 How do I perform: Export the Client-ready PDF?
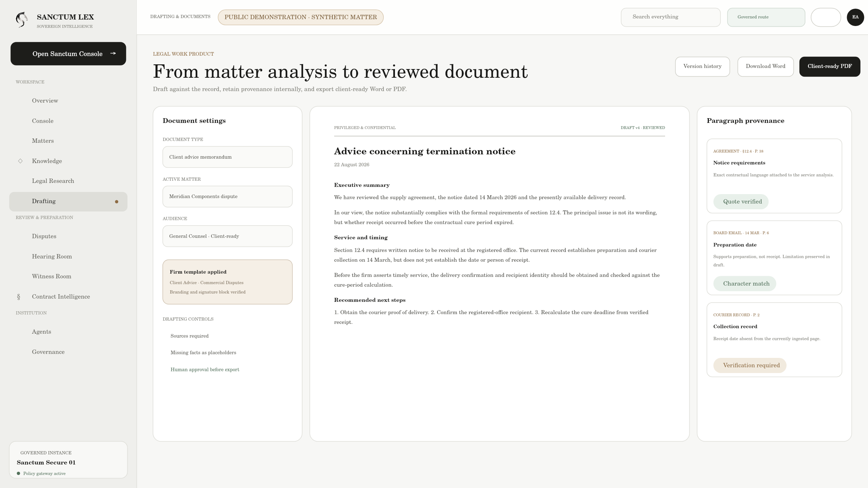830,67
